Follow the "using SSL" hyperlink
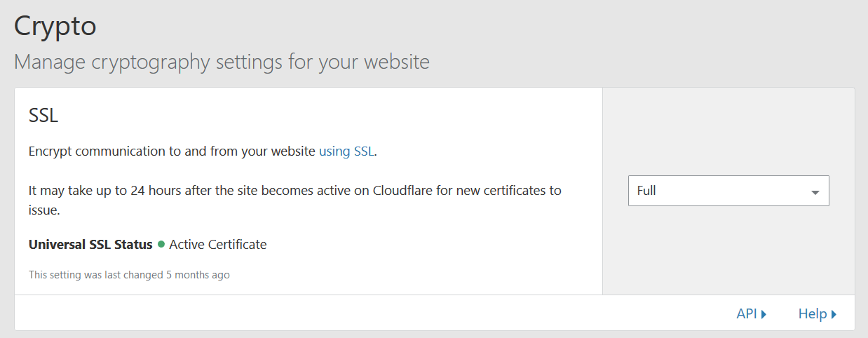This screenshot has width=868, height=338. click(x=346, y=151)
